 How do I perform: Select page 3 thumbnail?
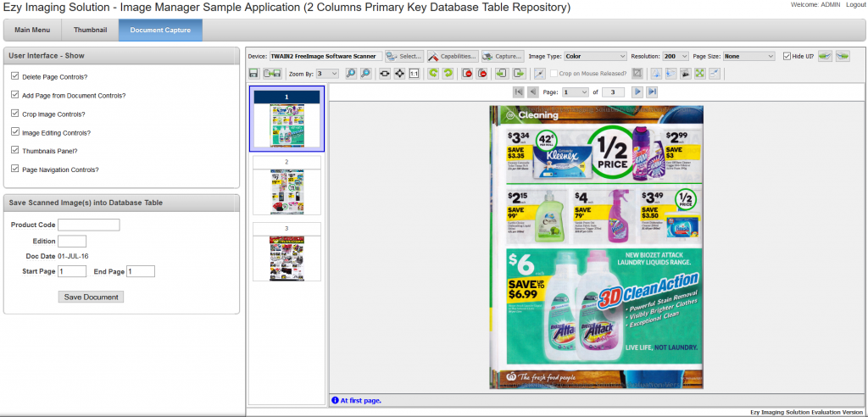[287, 252]
